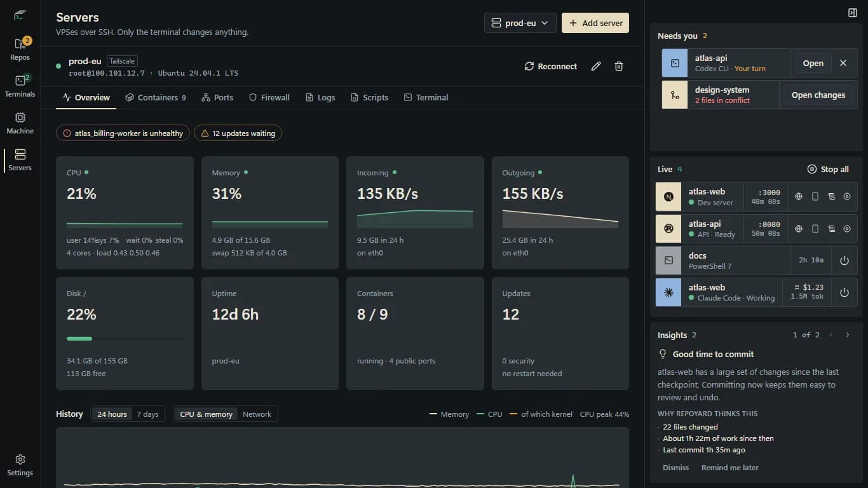Open the Repos section in the sidebar
Viewport: 868px width, 488px height.
[x=20, y=50]
